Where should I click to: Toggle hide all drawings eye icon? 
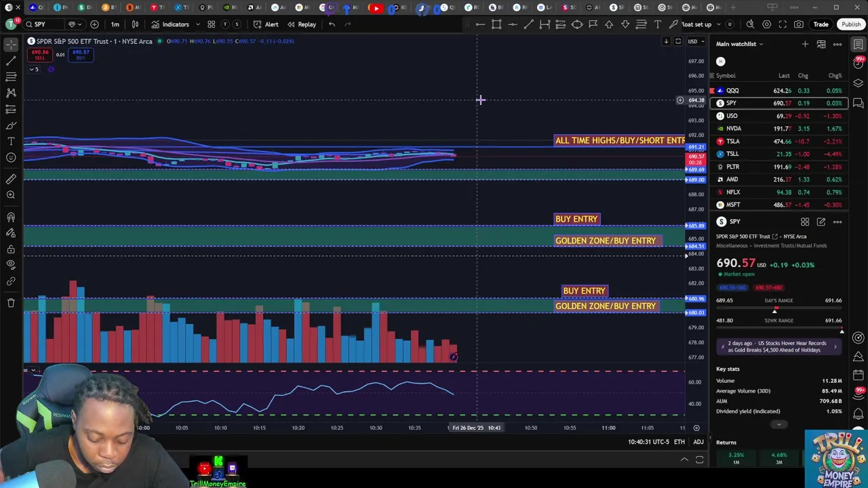tap(11, 265)
